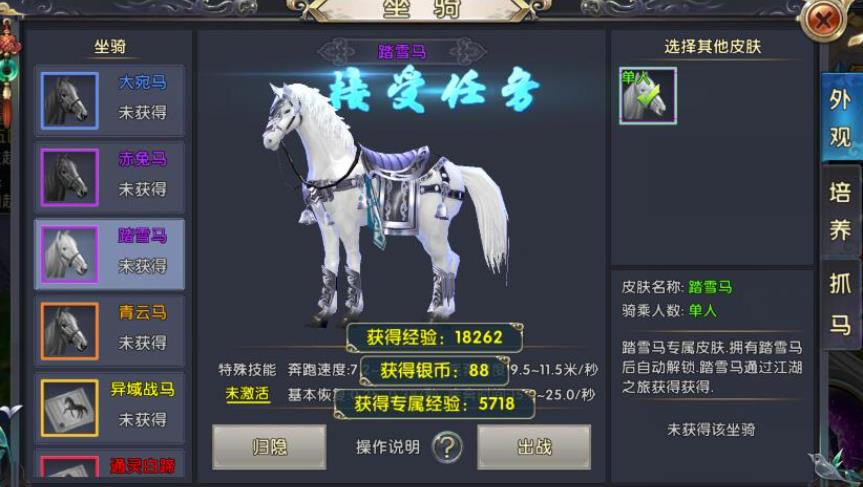Click the 出战 button

[534, 447]
